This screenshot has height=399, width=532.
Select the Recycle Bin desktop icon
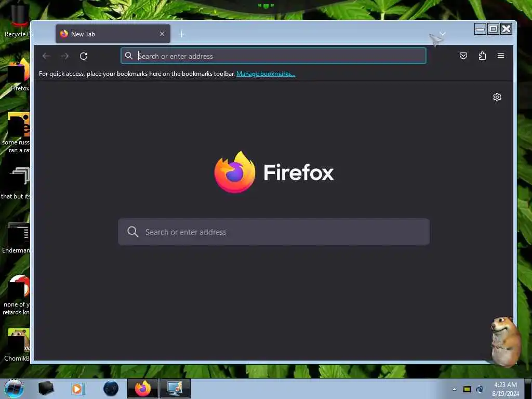[x=16, y=21]
